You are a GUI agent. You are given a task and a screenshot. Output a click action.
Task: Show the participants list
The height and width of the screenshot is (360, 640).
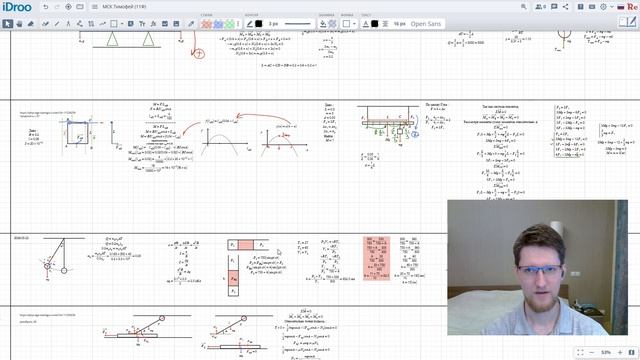pyautogui.click(x=540, y=7)
